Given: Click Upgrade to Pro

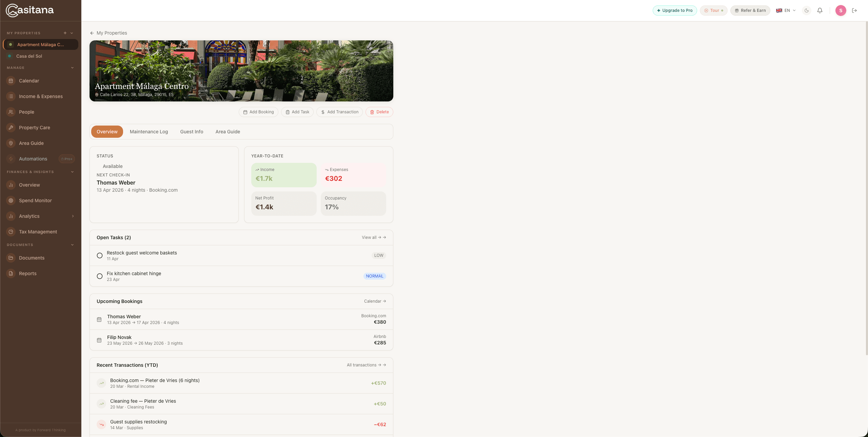Looking at the screenshot, I should pyautogui.click(x=675, y=11).
